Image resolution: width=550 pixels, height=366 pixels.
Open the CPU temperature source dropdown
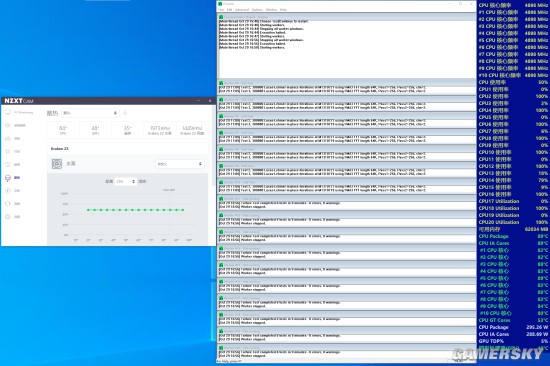[x=126, y=181]
